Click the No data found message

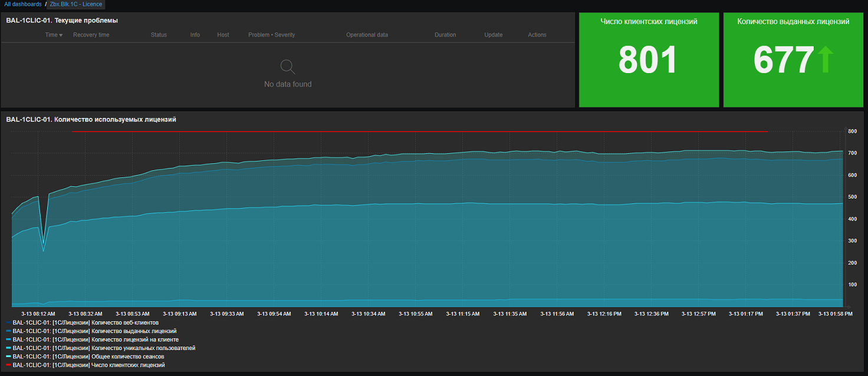(288, 84)
